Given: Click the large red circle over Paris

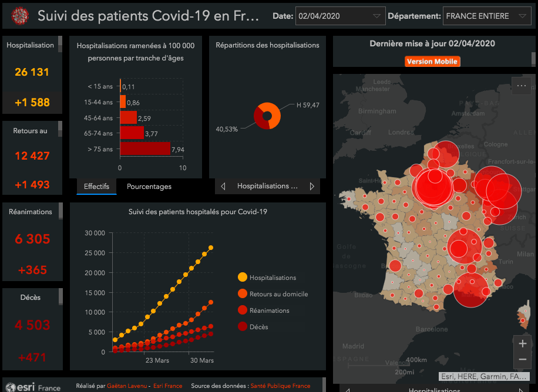Looking at the screenshot, I should [433, 188].
